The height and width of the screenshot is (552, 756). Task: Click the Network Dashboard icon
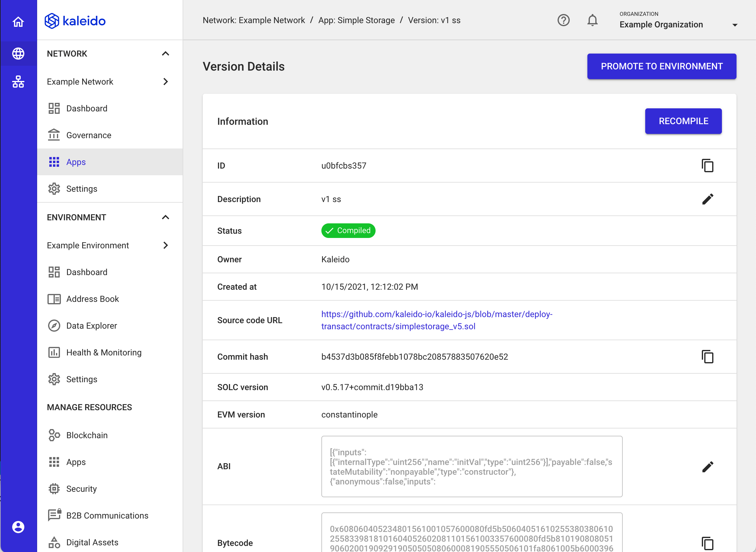pos(54,108)
